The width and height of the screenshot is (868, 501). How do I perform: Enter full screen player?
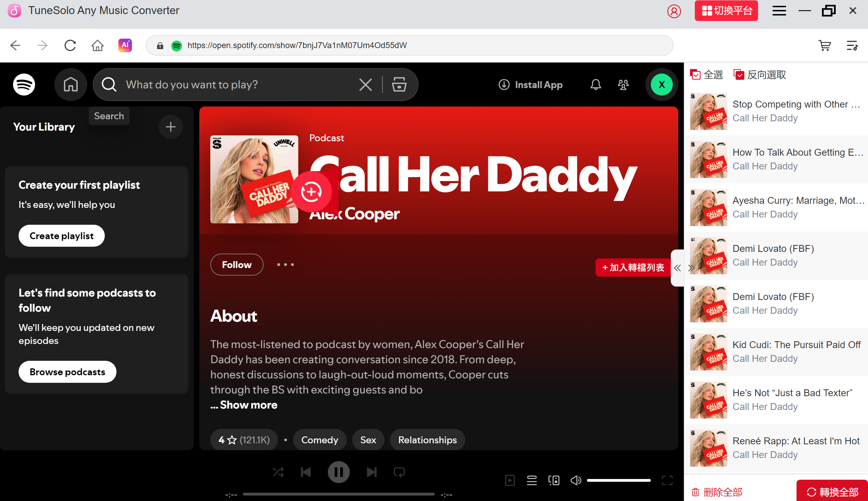coord(667,480)
